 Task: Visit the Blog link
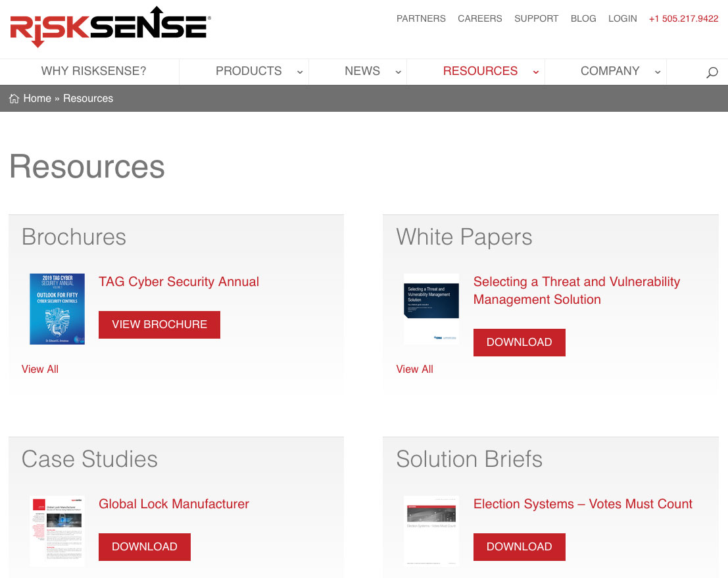tap(583, 18)
